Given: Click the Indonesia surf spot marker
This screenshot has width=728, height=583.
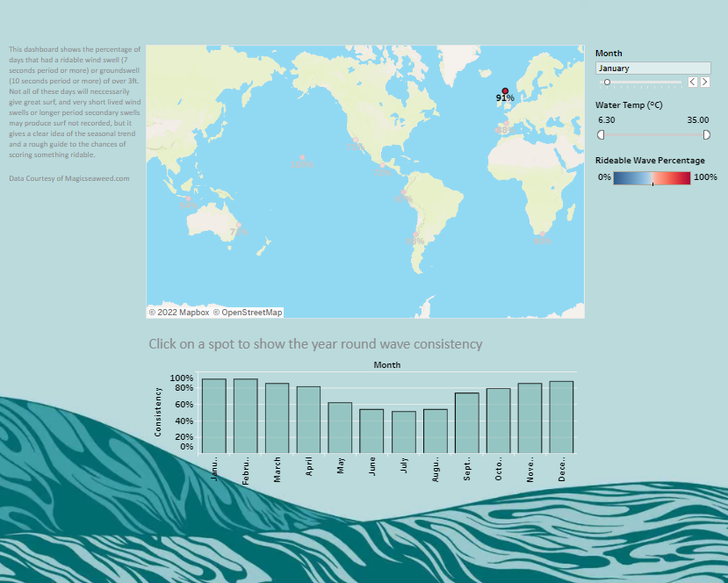Looking at the screenshot, I should 188,198.
